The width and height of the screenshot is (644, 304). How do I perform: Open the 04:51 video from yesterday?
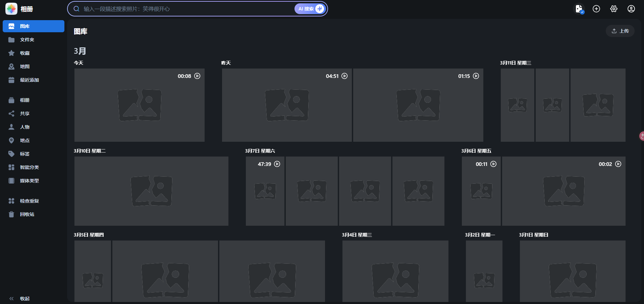[x=287, y=105]
